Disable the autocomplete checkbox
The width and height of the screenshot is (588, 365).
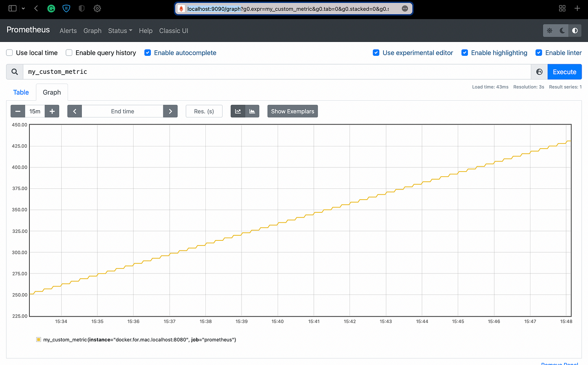click(147, 52)
